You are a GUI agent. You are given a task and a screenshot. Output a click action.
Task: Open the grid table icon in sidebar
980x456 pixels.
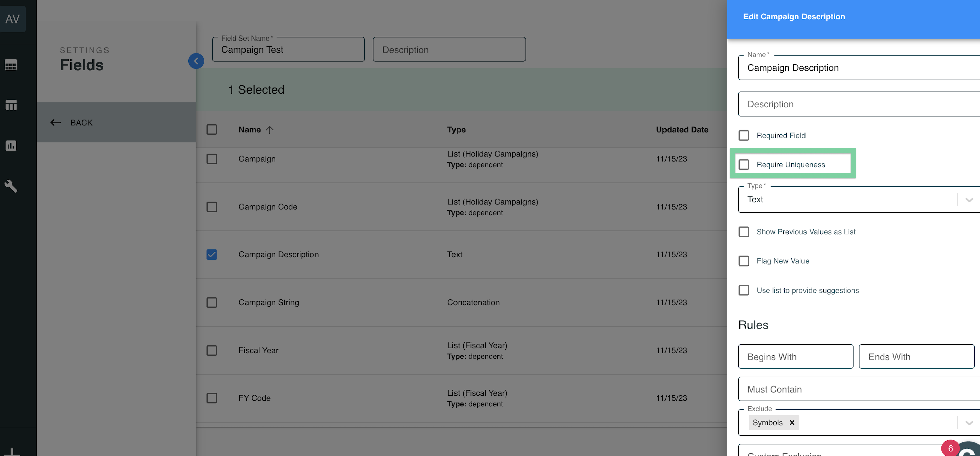(x=11, y=65)
